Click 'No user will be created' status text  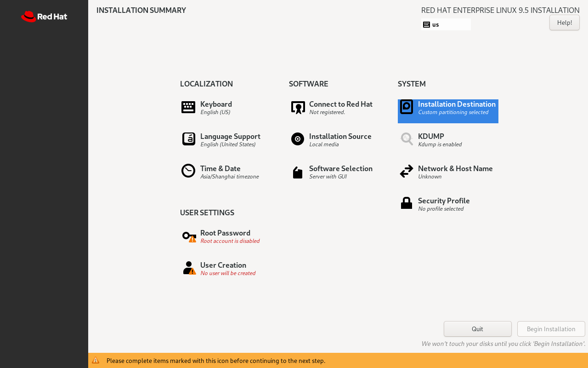[x=228, y=273]
